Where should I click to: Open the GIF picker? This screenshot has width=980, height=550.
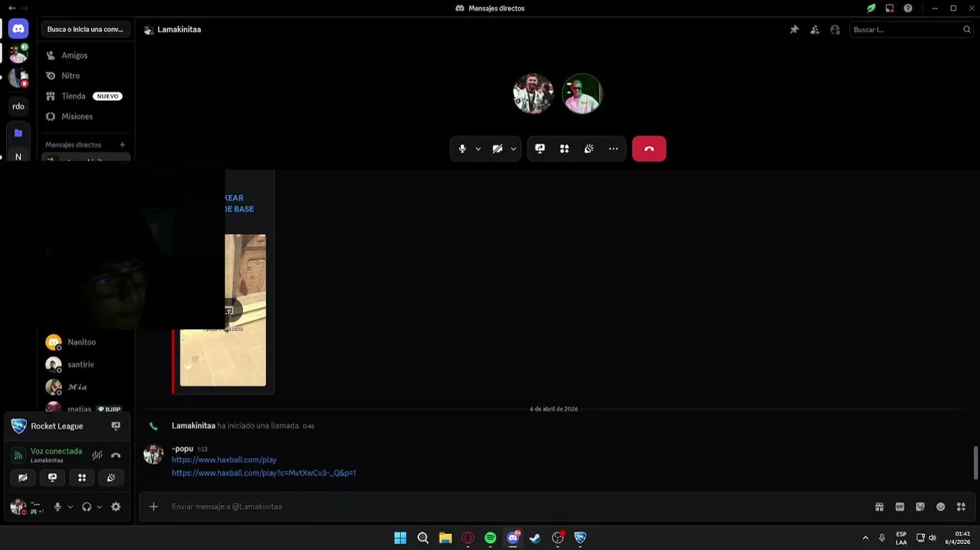(x=900, y=506)
